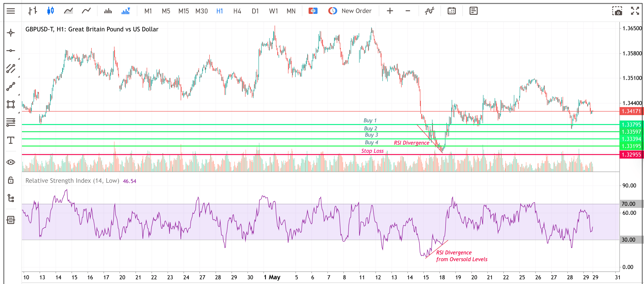Select the Buy 2 text annotation
Image resolution: width=644 pixels, height=284 pixels.
(x=371, y=129)
